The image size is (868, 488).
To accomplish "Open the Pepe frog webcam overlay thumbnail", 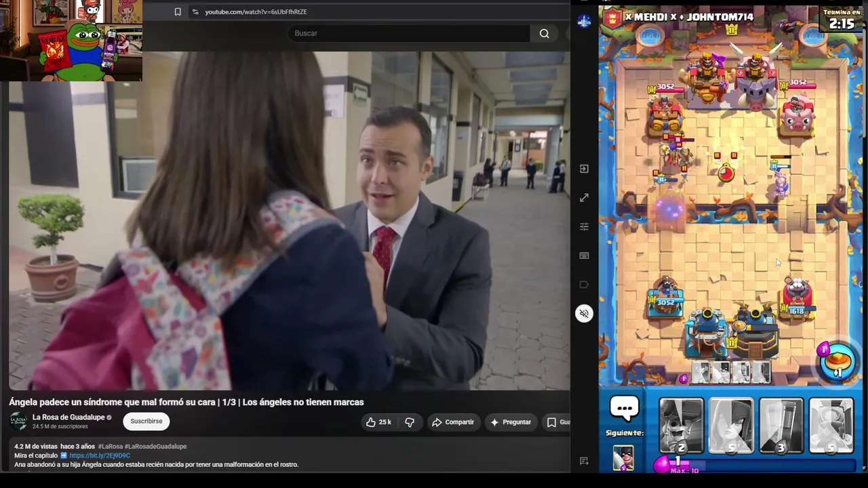I will click(x=71, y=41).
